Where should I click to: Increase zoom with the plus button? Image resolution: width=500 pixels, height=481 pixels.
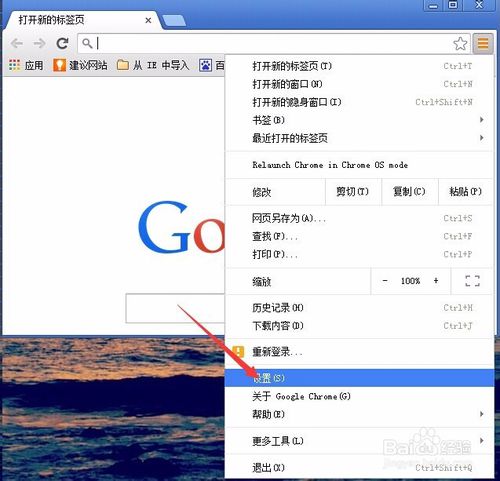coord(436,281)
